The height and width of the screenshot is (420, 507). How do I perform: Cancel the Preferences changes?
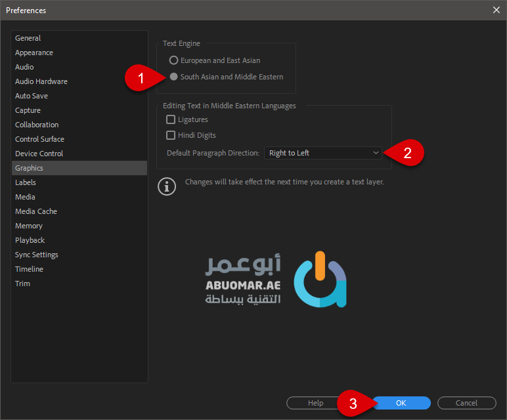click(x=466, y=403)
